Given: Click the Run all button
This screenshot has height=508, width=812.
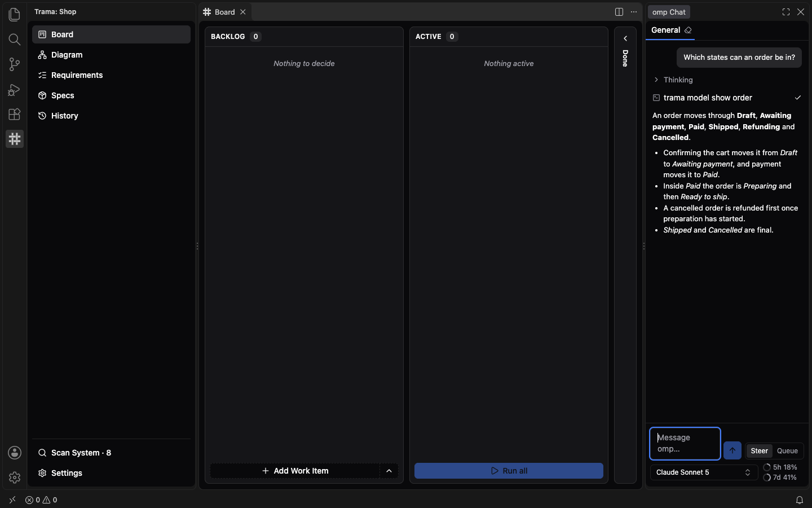Looking at the screenshot, I should coord(509,471).
